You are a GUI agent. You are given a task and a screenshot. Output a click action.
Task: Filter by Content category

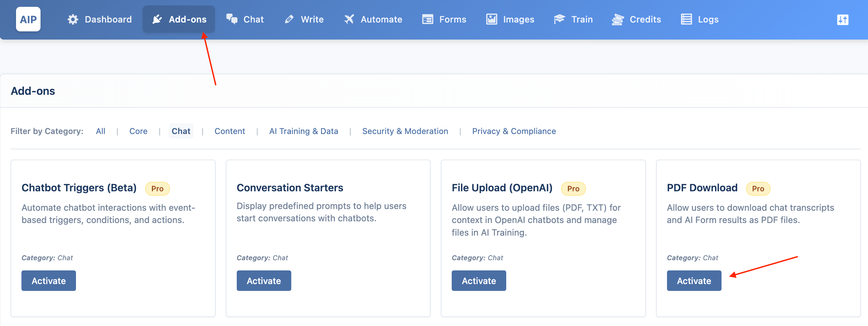click(230, 131)
